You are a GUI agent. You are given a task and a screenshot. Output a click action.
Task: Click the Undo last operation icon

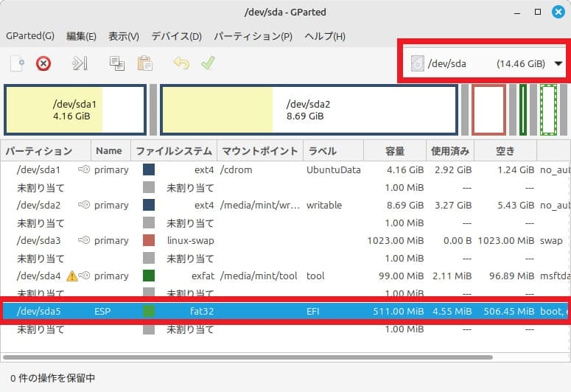click(181, 63)
